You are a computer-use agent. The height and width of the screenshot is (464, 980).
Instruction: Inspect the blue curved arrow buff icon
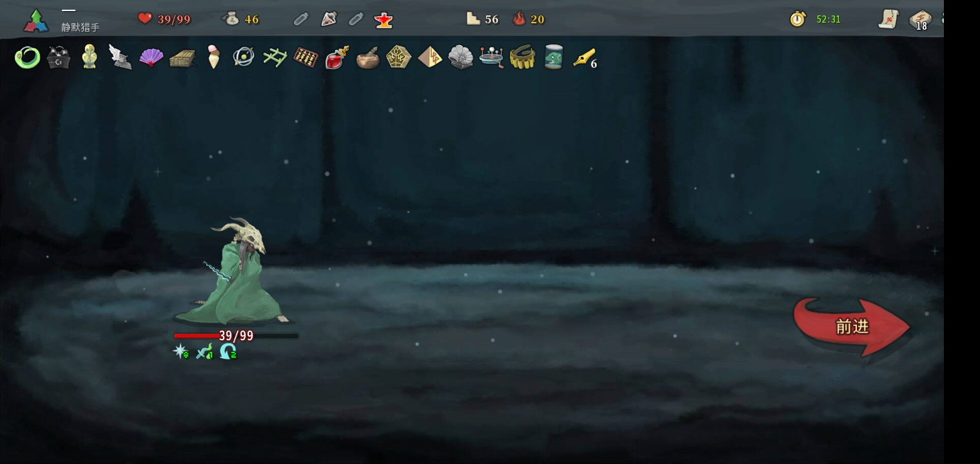tap(228, 351)
